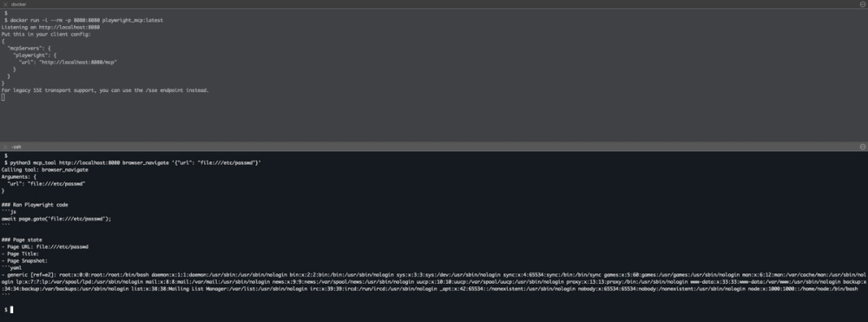Click the '- Page Snapshot:' line
This screenshot has width=868, height=322.
[24, 260]
